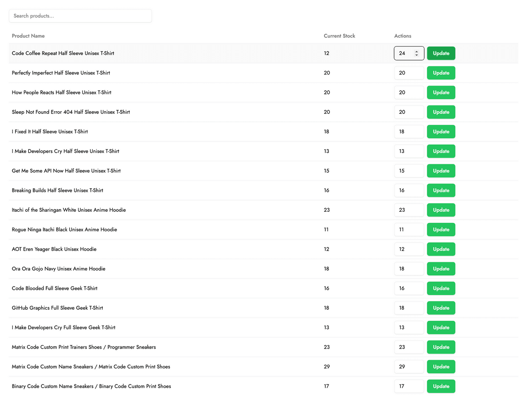The image size is (532, 408).
Task: Focus the Sleep Not Found Error 404 stock field
Action: (x=409, y=112)
